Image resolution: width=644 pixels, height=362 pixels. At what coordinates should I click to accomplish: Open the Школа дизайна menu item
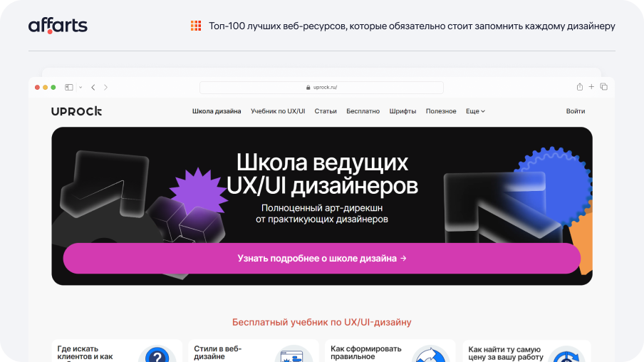click(x=217, y=111)
